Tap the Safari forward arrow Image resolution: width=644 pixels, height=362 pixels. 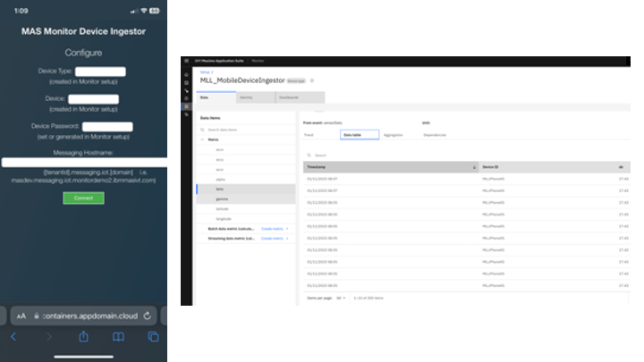[49, 337]
